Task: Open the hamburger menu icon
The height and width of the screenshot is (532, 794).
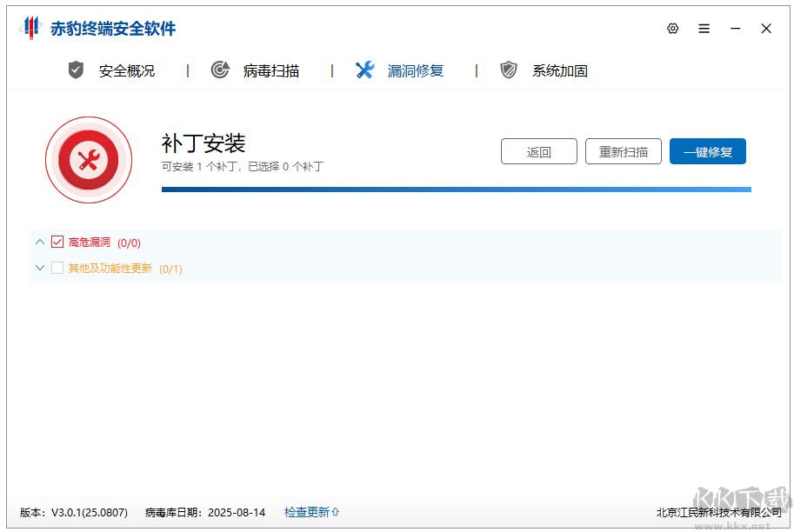Action: (704, 28)
